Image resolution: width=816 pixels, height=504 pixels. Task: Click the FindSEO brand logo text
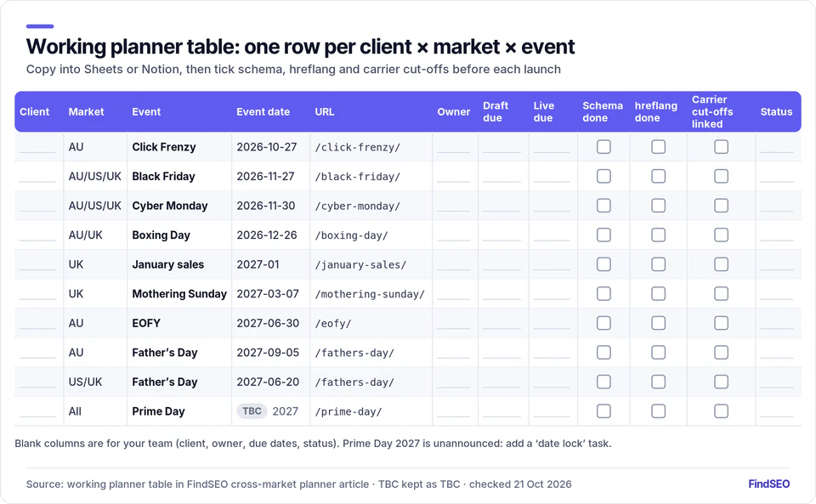tap(768, 484)
